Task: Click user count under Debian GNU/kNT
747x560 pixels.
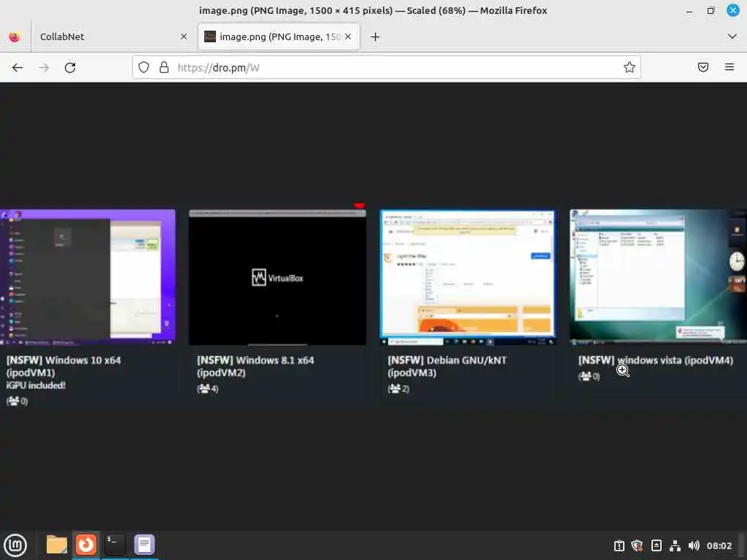Action: coord(398,389)
